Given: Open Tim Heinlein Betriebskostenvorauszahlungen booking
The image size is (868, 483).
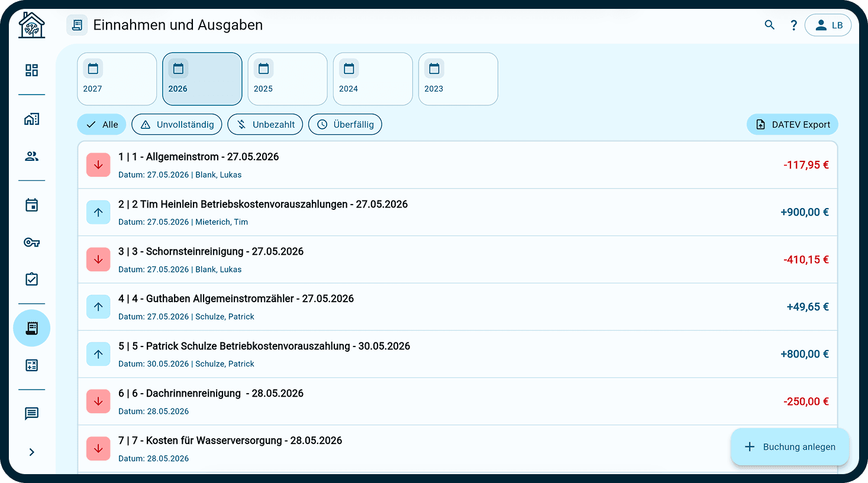Looking at the screenshot, I should tap(263, 204).
